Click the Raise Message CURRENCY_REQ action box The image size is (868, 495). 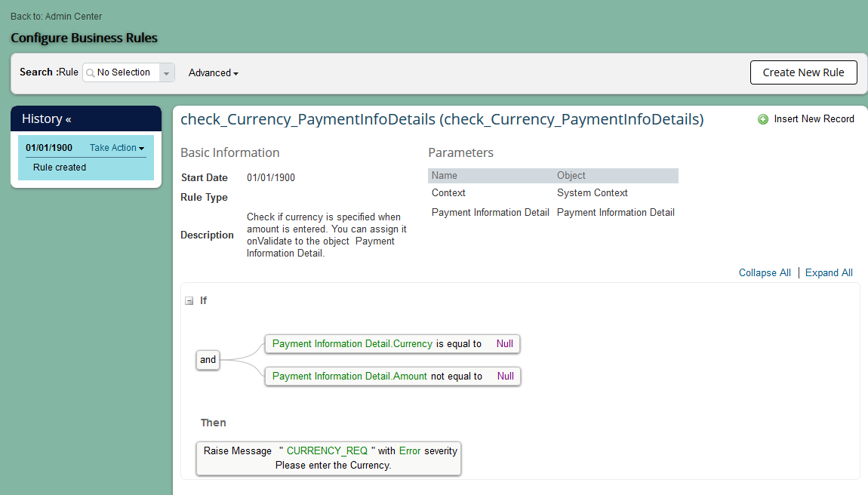[x=328, y=459]
